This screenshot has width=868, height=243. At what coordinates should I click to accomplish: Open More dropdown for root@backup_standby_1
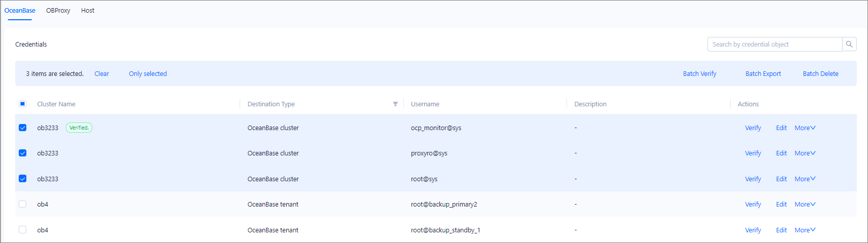click(x=805, y=230)
